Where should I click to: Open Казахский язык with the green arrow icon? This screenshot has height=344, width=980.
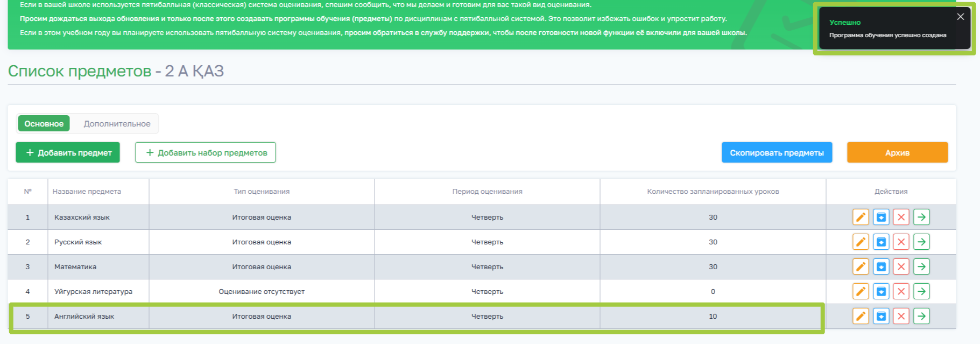(x=921, y=217)
